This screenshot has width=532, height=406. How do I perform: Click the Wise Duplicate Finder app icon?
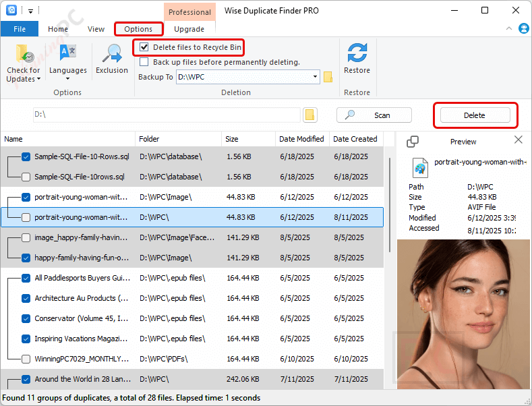coord(11,10)
